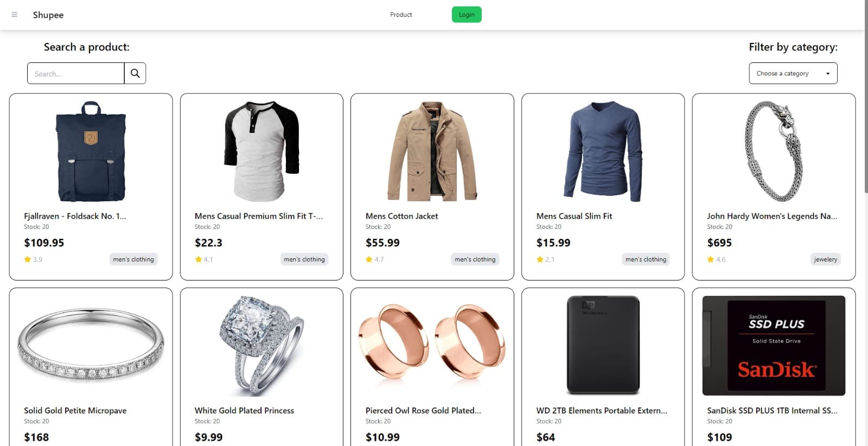Image resolution: width=868 pixels, height=446 pixels.
Task: Open the Product menu item
Action: pyautogui.click(x=401, y=15)
